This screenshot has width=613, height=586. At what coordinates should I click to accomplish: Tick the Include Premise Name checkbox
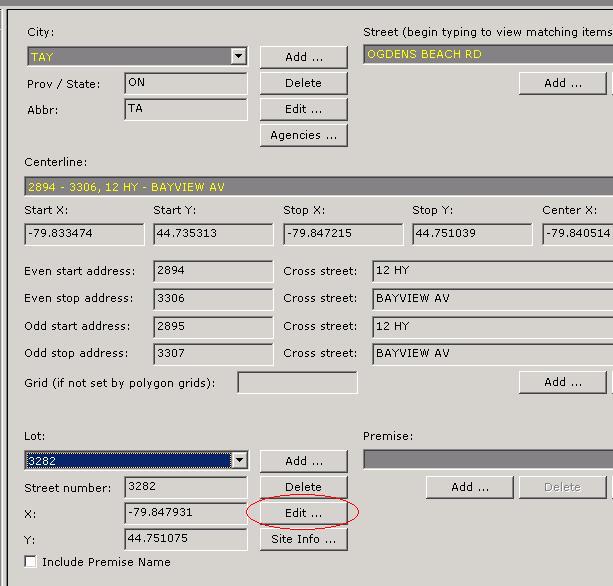(x=31, y=562)
